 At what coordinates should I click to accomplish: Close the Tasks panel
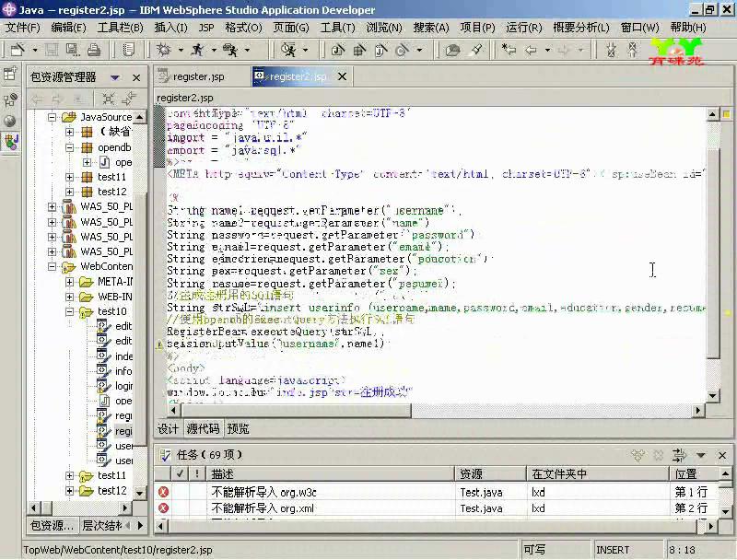722,455
